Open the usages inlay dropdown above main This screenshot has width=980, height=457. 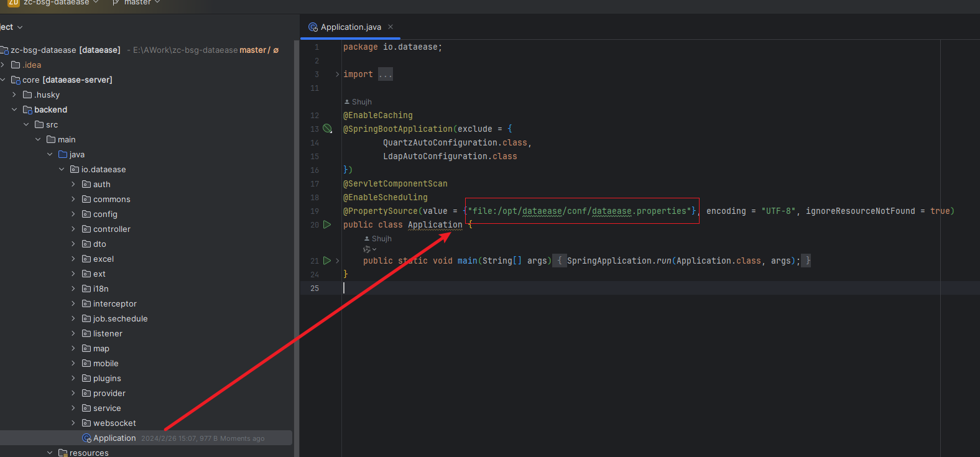370,249
